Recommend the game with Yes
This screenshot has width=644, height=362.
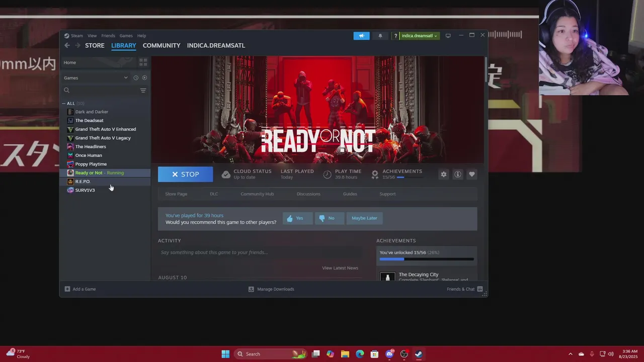(297, 218)
